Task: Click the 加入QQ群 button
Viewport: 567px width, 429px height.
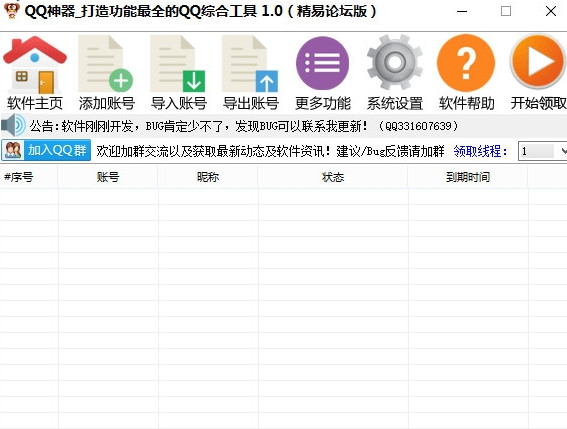Action: coord(46,150)
